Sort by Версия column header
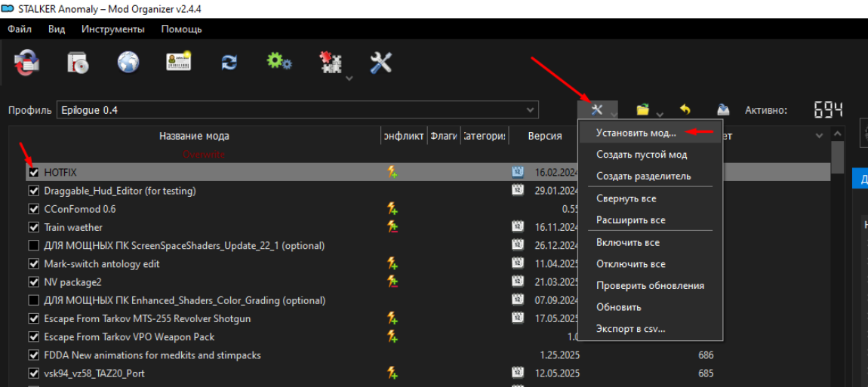The width and height of the screenshot is (868, 387). (544, 137)
